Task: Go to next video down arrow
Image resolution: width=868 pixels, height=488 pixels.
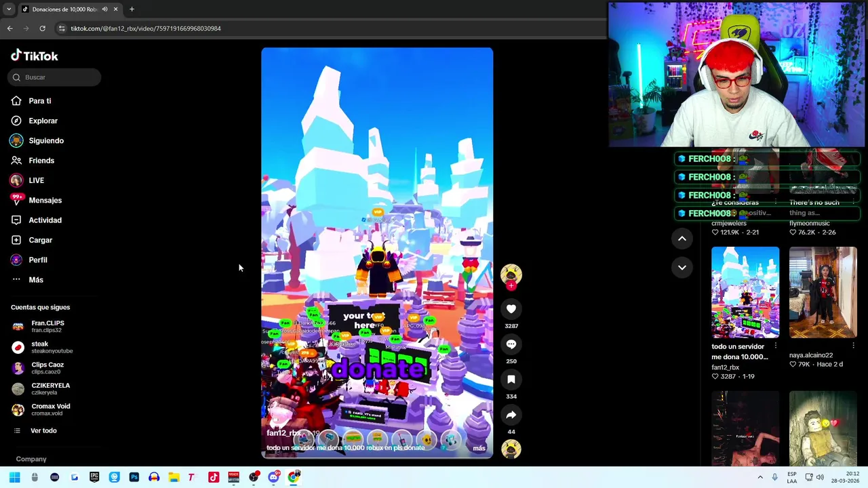Action: pos(682,268)
